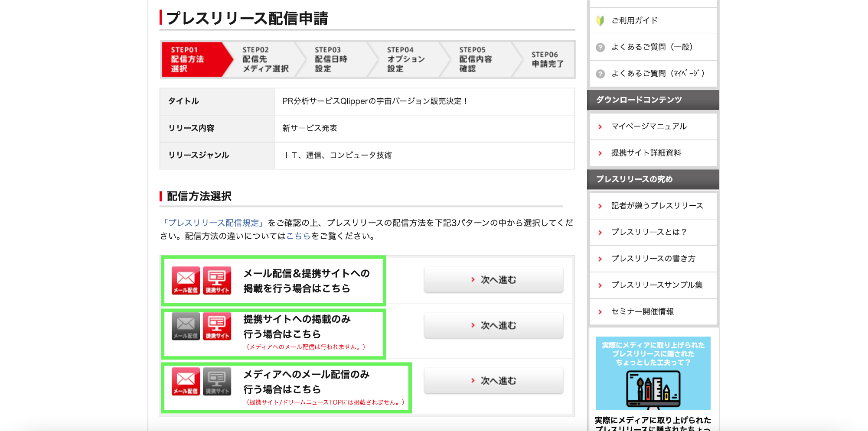The image size is (868, 431).
Task: Follow the こちら link about delivery differences
Action: 298,236
